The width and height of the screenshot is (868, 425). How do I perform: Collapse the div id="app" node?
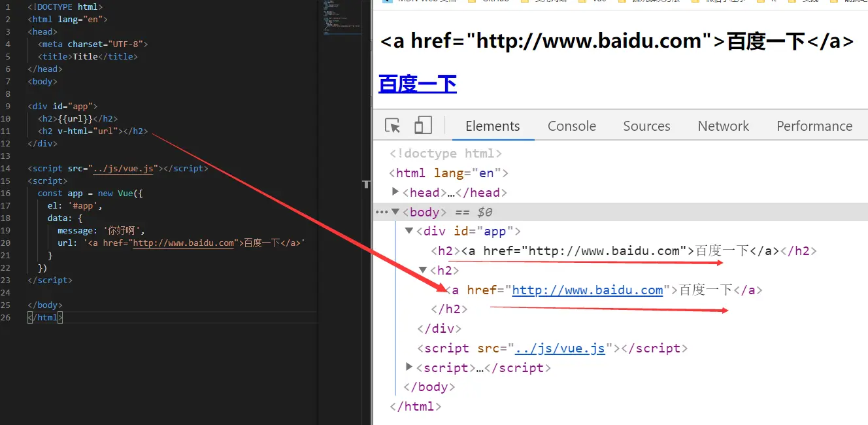click(409, 231)
